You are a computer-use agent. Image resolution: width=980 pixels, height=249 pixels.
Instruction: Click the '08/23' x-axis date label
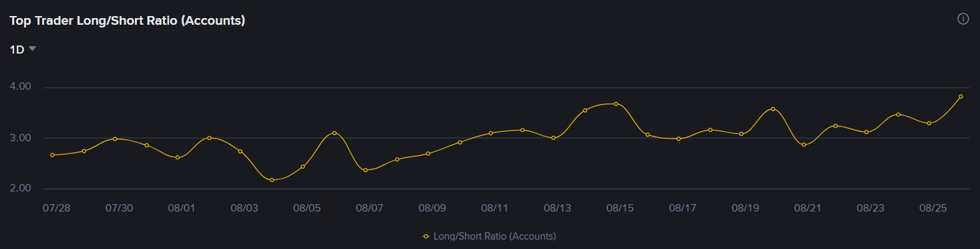(870, 208)
